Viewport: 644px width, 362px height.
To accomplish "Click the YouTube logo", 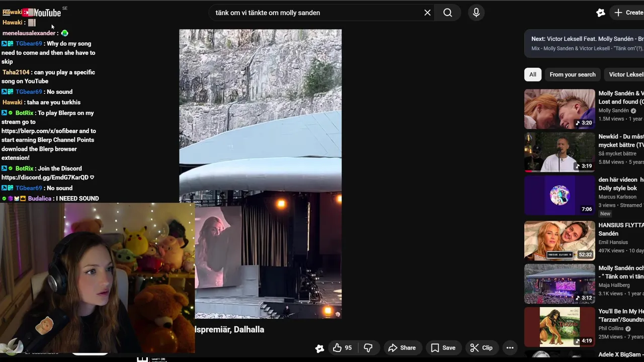I will point(42,13).
